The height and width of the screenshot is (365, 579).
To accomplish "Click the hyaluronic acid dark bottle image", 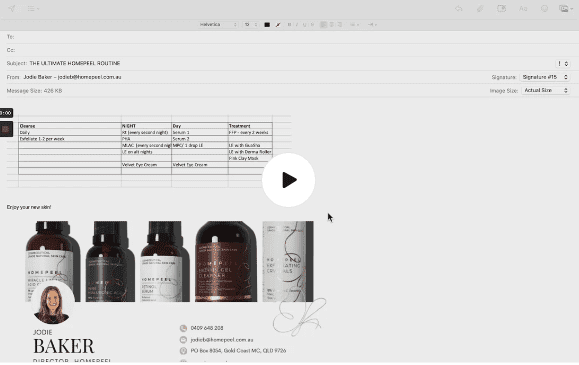I will 110,261.
